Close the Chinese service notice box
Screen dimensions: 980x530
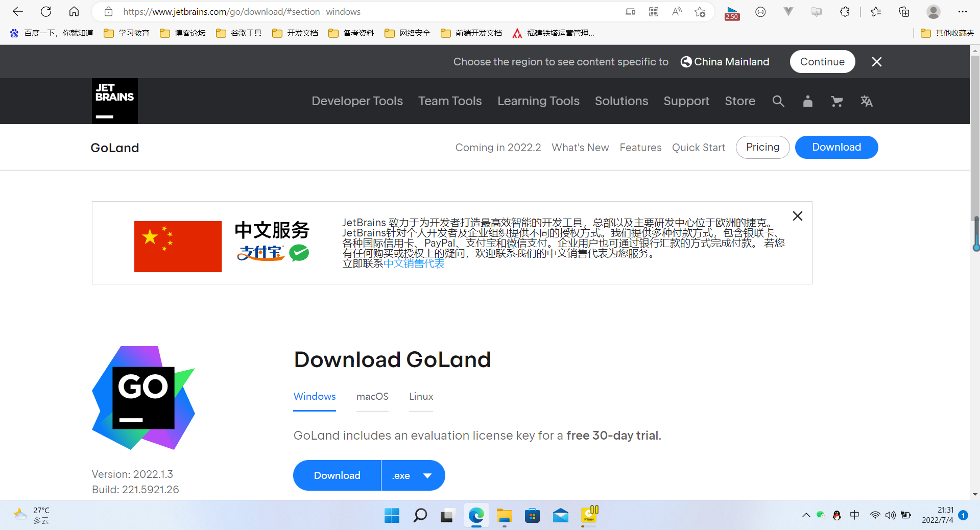tap(798, 216)
